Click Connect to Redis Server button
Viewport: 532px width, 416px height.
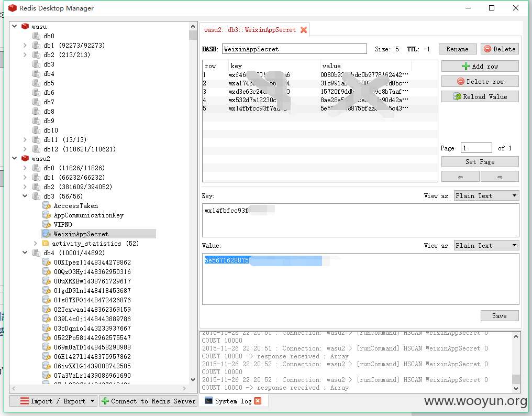point(149,401)
